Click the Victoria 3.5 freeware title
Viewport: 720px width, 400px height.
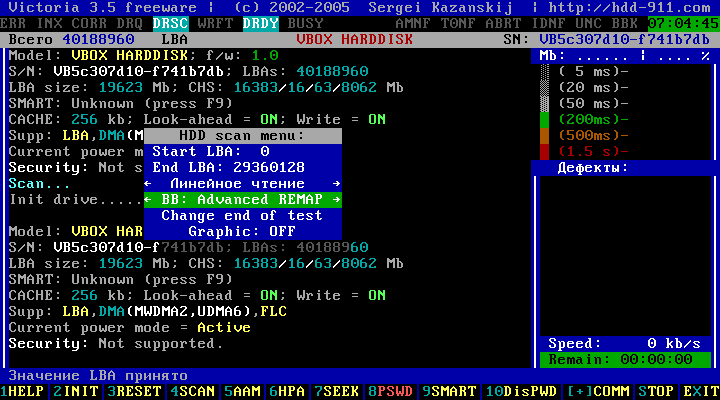tap(102, 7)
